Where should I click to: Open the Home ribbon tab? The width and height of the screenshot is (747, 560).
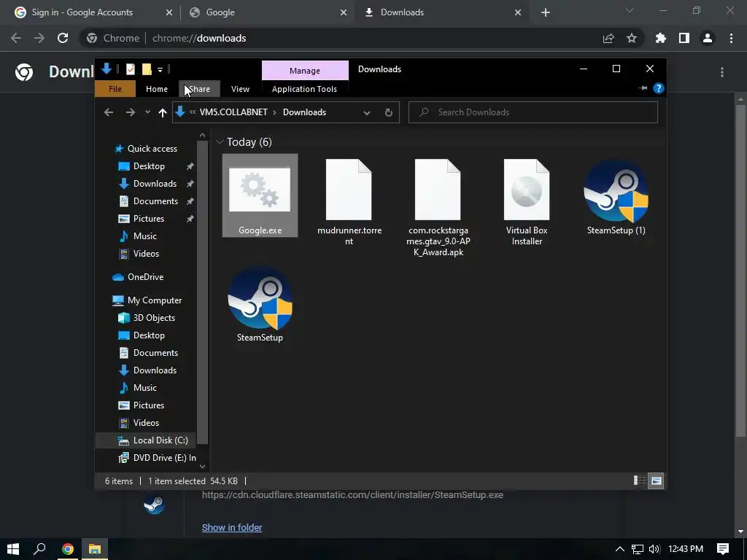[157, 89]
